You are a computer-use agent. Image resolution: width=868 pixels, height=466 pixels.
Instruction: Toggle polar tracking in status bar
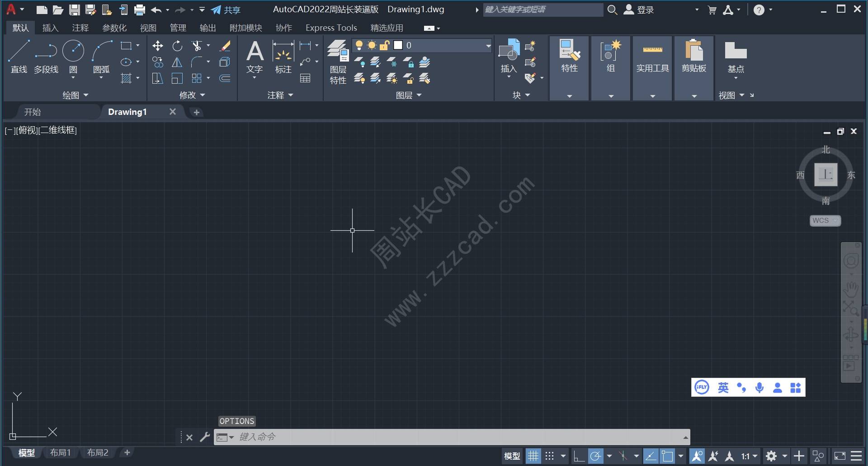pos(595,456)
